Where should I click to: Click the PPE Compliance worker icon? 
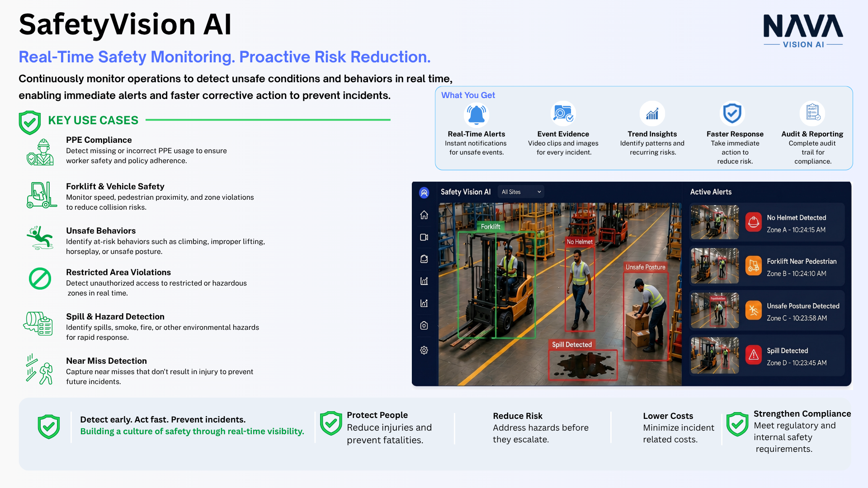[x=41, y=152]
